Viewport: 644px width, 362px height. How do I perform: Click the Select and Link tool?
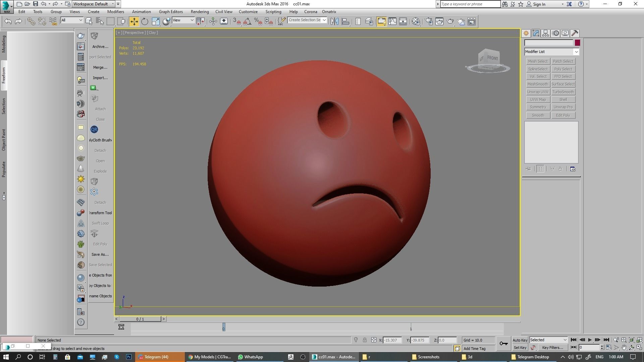31,21
